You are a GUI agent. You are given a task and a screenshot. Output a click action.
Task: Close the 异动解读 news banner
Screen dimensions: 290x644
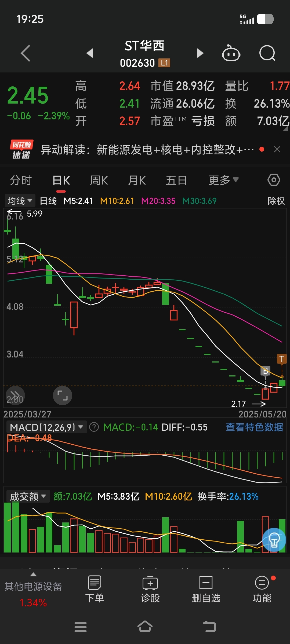point(277,149)
